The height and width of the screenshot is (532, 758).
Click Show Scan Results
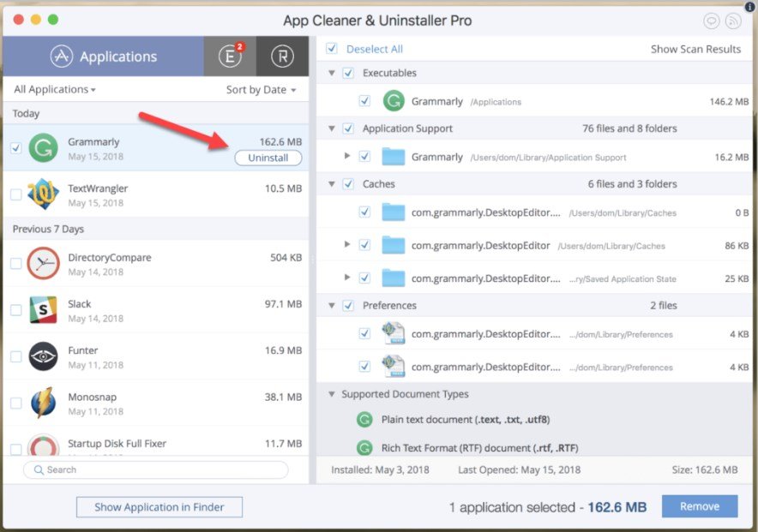[695, 49]
